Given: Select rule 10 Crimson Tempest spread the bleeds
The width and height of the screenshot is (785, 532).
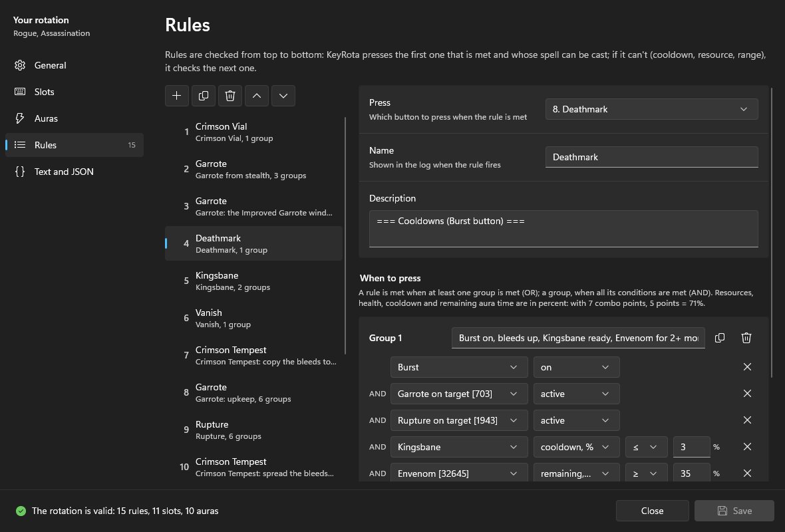Looking at the screenshot, I should tap(254, 467).
